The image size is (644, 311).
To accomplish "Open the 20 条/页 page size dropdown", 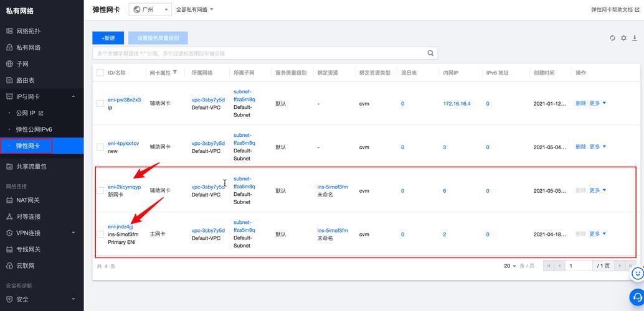I will coord(510,266).
